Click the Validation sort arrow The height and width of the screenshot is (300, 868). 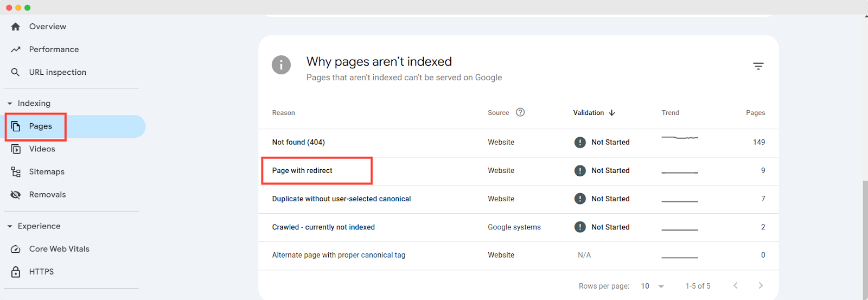tap(612, 113)
